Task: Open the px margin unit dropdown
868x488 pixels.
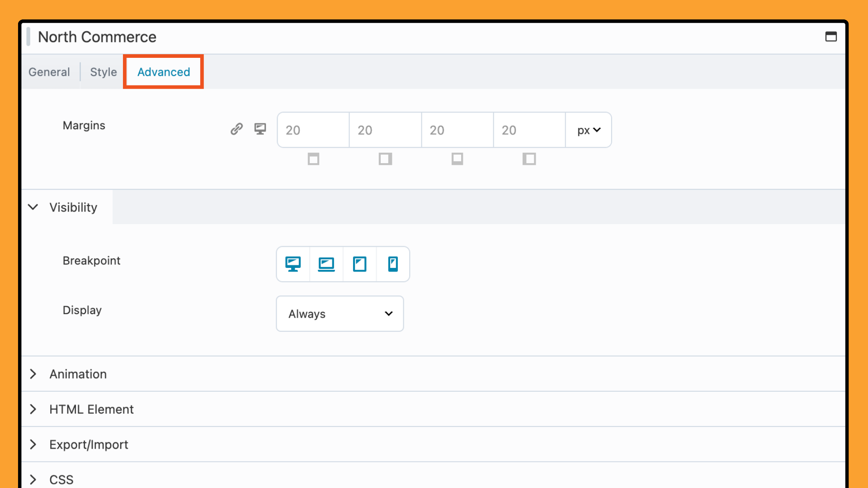Action: pos(588,130)
